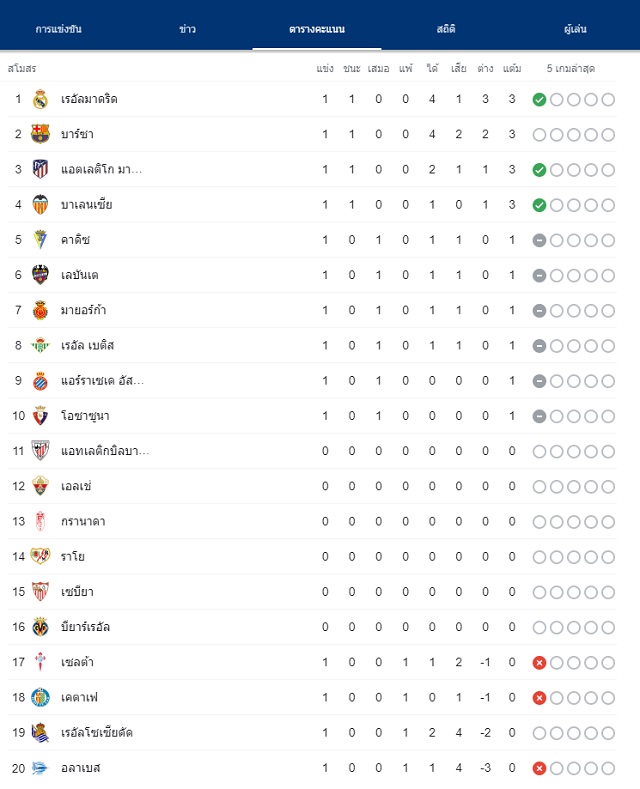Click Cadiz's grey draw indicator
This screenshot has width=640, height=789.
point(539,241)
